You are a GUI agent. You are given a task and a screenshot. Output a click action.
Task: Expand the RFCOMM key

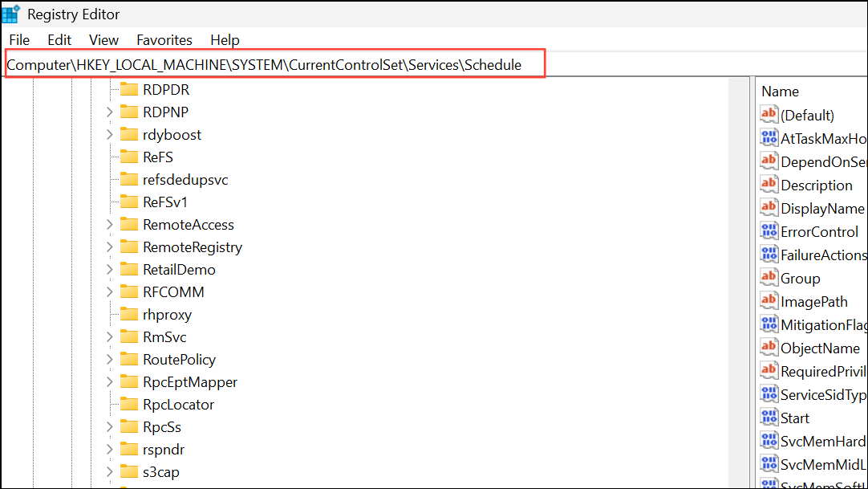110,291
